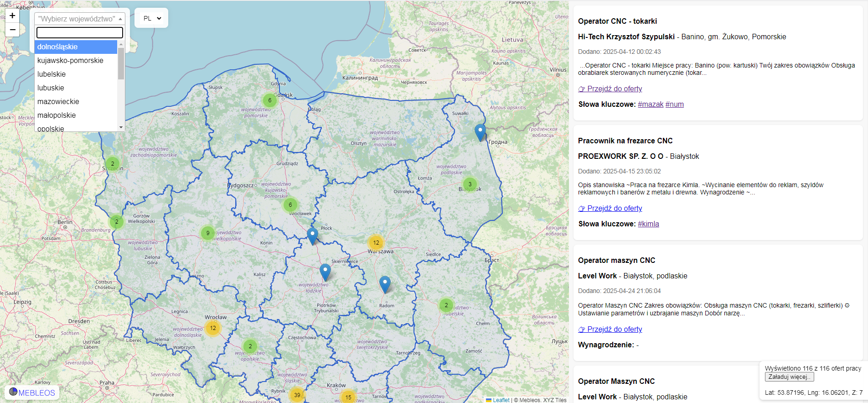Click the blue map pin near Płock
The height and width of the screenshot is (403, 868).
pyautogui.click(x=312, y=236)
